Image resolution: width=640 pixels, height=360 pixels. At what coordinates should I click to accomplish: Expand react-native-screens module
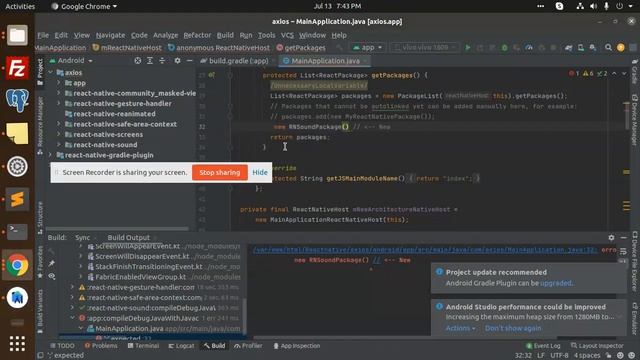59,135
